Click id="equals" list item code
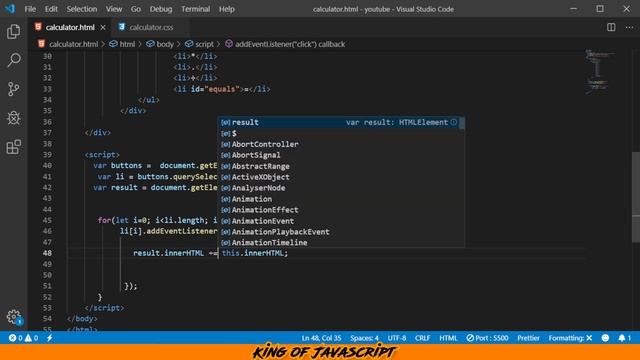The height and width of the screenshot is (360, 640). pos(222,89)
